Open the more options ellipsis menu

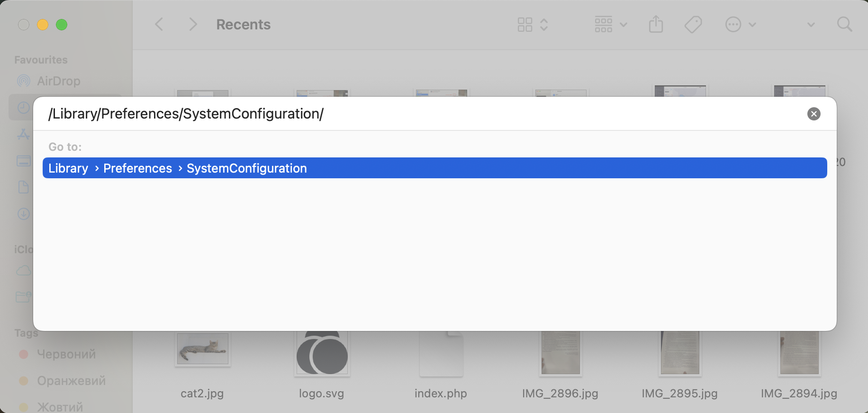(732, 24)
